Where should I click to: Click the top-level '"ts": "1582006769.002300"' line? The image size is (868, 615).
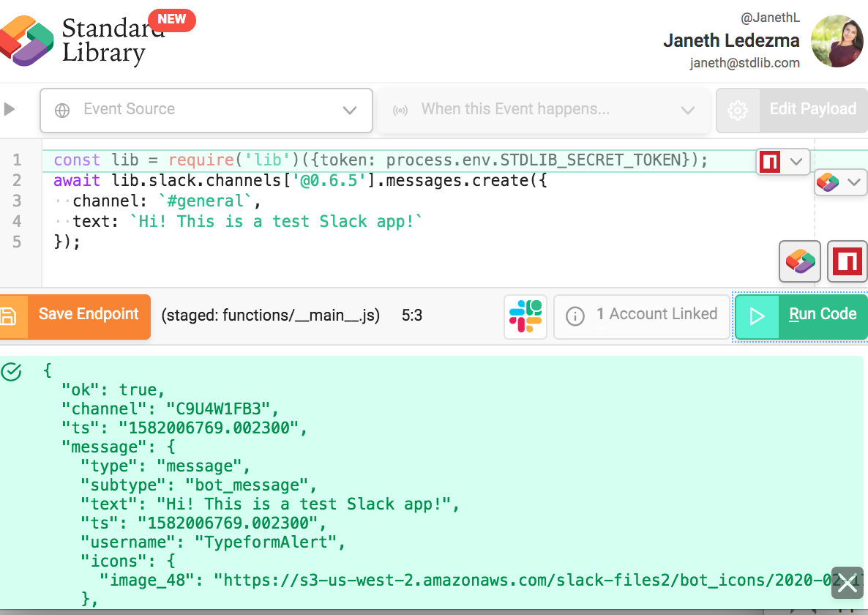pyautogui.click(x=184, y=428)
